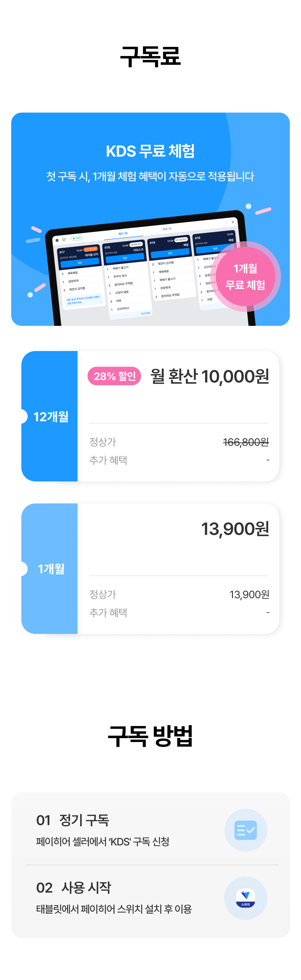Click 완료 button on order #19
Image resolution: width=301 pixels, height=980 pixels.
tap(170, 253)
